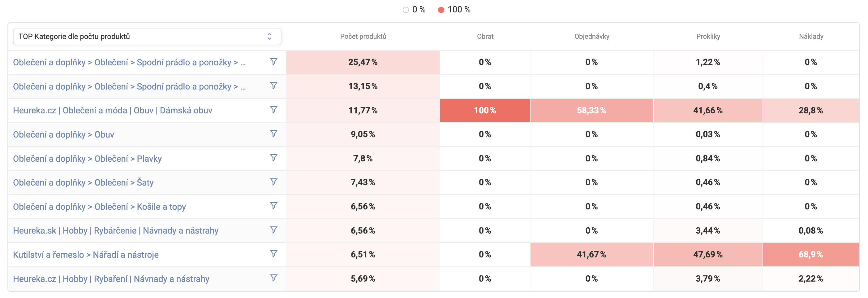The image size is (868, 298).
Task: Sort by Obrat column header
Action: point(485,37)
